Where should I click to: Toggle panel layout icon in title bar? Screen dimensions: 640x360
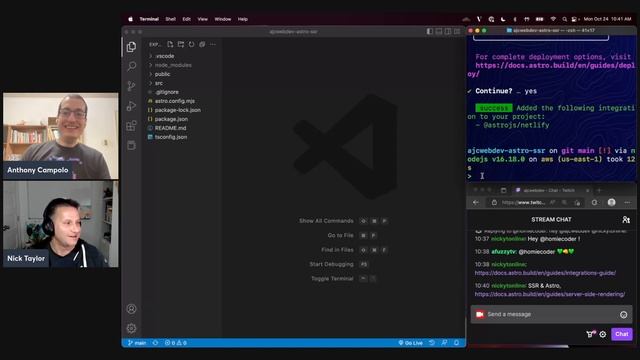click(439, 31)
